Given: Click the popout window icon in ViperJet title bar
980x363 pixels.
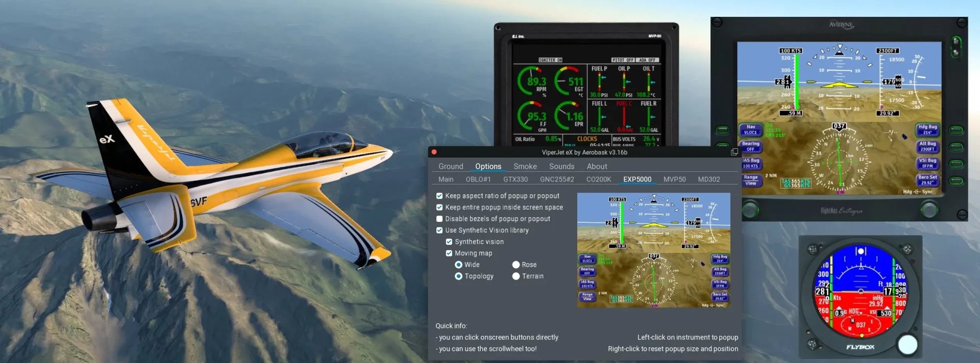Looking at the screenshot, I should click(734, 152).
